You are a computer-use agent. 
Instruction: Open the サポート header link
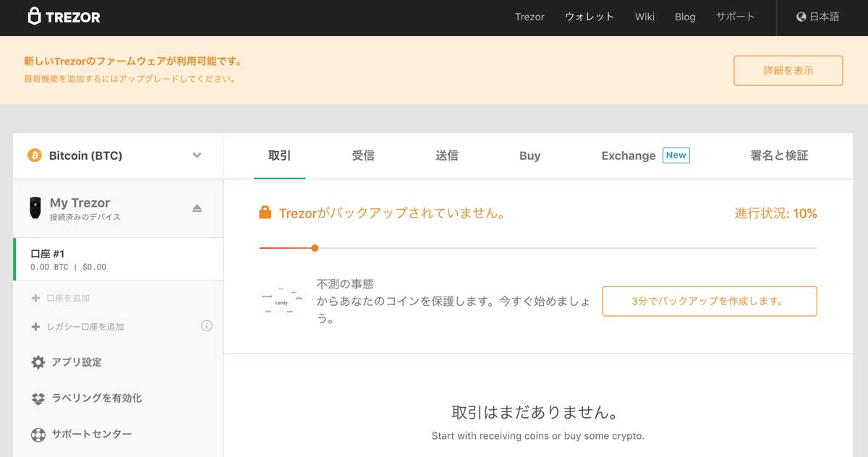click(x=736, y=17)
